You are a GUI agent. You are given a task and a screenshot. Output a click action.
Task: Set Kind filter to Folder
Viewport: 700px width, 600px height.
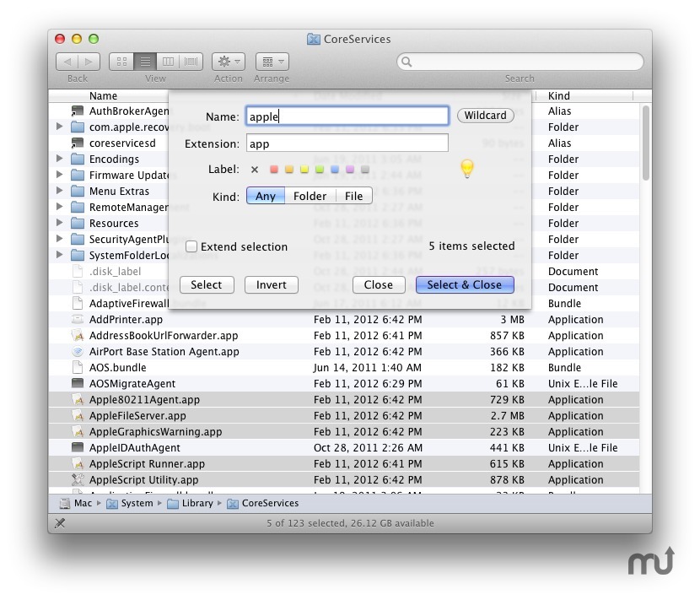click(310, 197)
